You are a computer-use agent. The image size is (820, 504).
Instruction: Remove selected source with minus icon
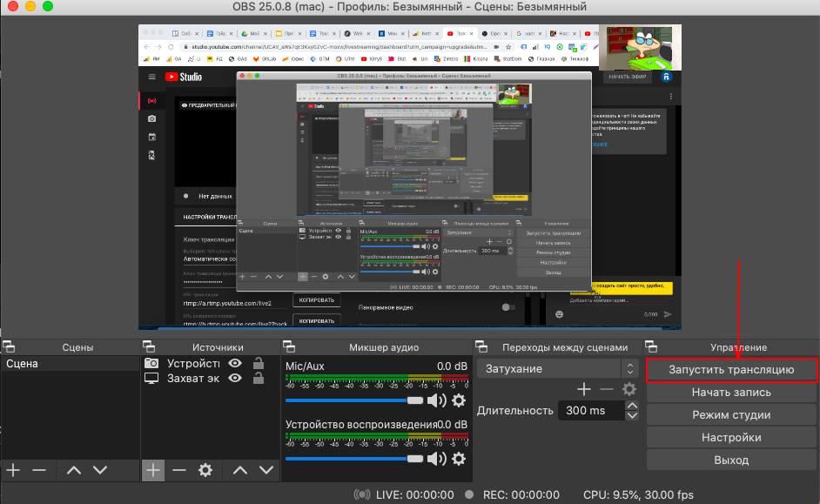click(x=179, y=470)
